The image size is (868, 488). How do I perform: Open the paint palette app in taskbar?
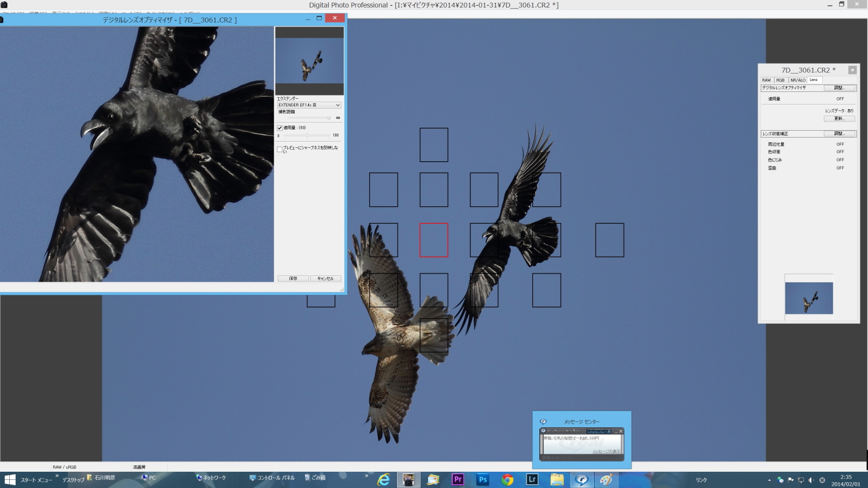tap(606, 479)
